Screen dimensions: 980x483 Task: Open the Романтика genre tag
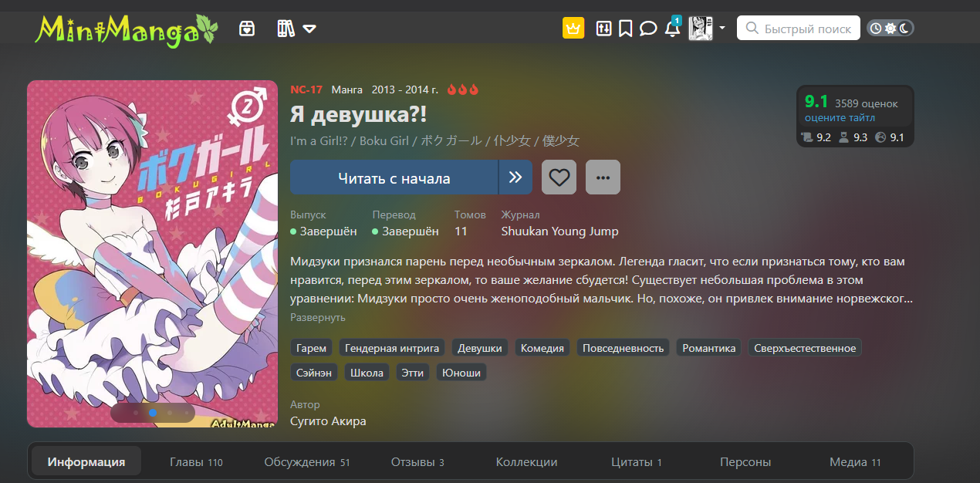(709, 348)
